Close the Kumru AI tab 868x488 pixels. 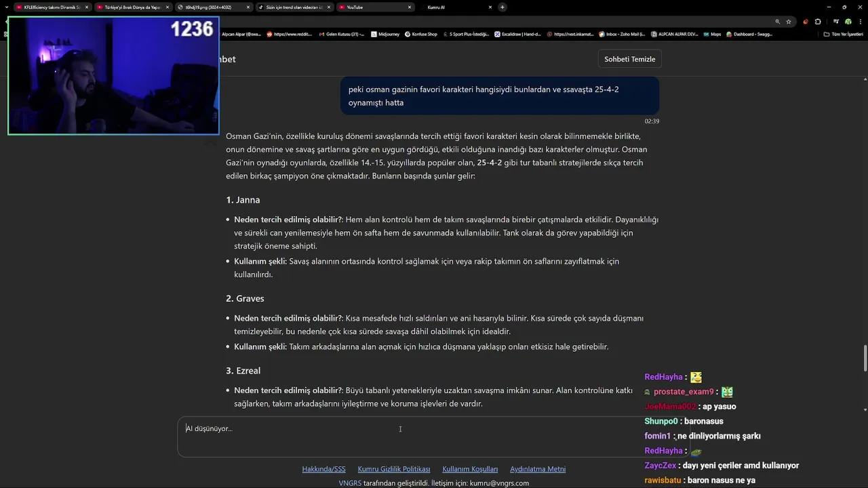coord(490,7)
